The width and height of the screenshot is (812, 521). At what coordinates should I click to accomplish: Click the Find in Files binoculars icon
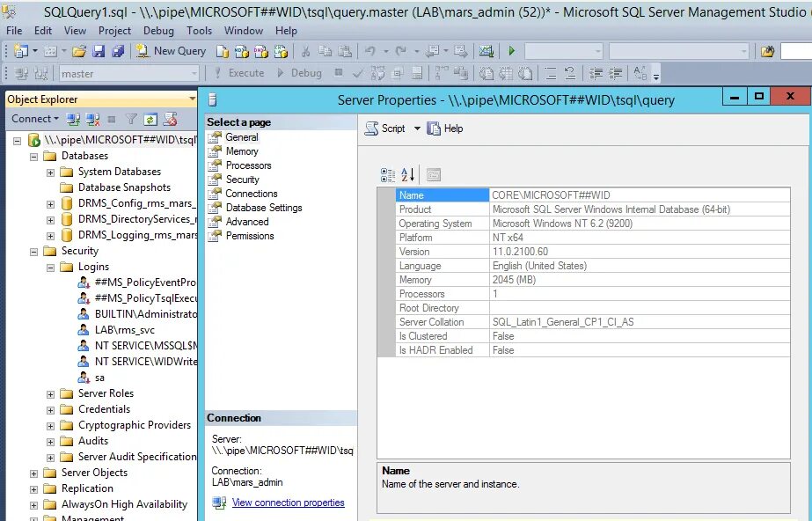767,51
